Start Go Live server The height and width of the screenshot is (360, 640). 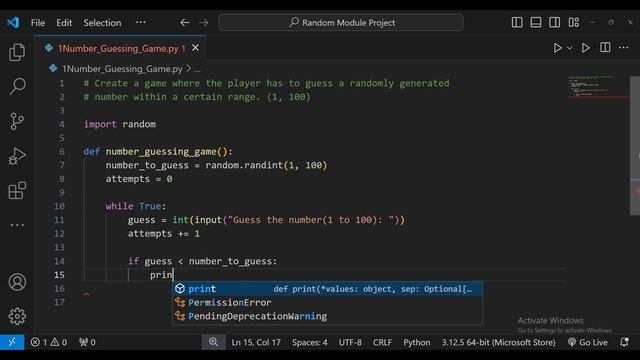click(588, 342)
